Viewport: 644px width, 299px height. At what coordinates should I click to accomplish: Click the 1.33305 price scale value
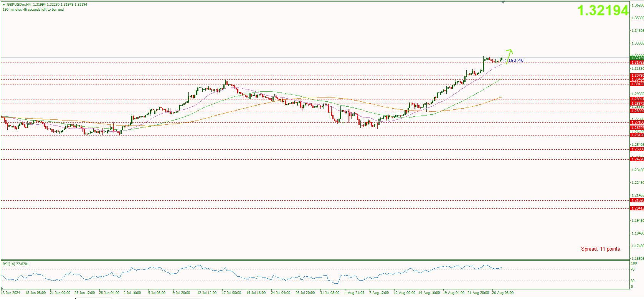pos(638,43)
